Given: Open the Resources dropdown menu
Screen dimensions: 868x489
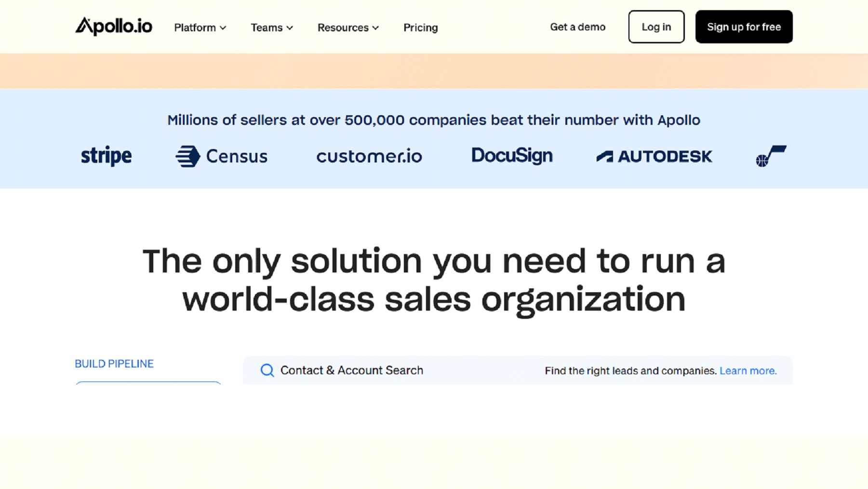Looking at the screenshot, I should point(348,27).
